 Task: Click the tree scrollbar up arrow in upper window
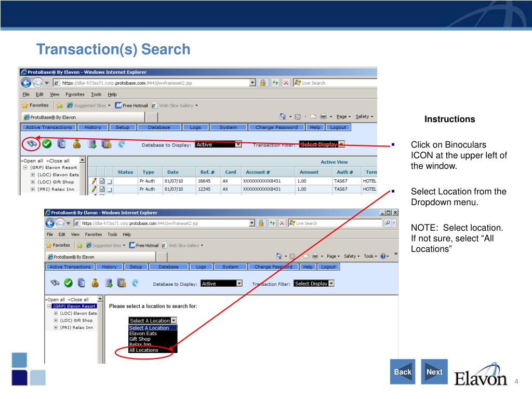click(x=82, y=160)
